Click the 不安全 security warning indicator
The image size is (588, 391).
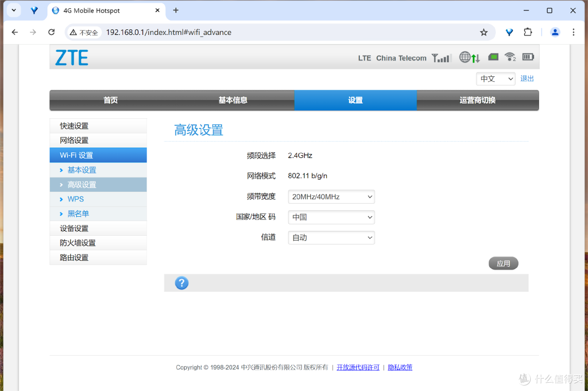(84, 33)
